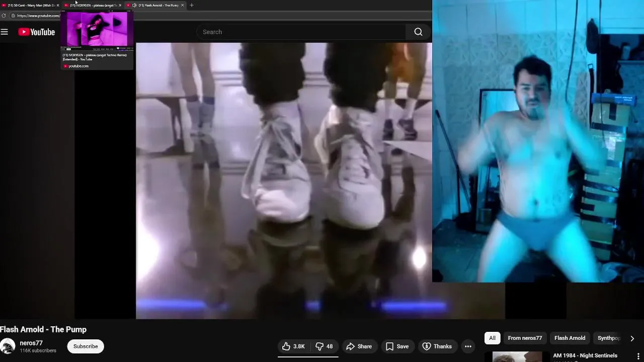
Task: Open options menu for AM 1984 video
Action: 638,356
